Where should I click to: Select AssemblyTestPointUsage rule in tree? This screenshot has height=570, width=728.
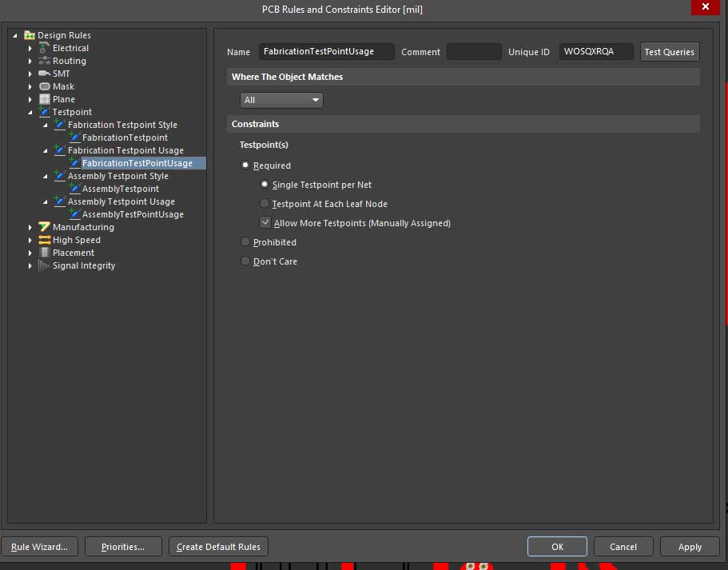coord(133,214)
